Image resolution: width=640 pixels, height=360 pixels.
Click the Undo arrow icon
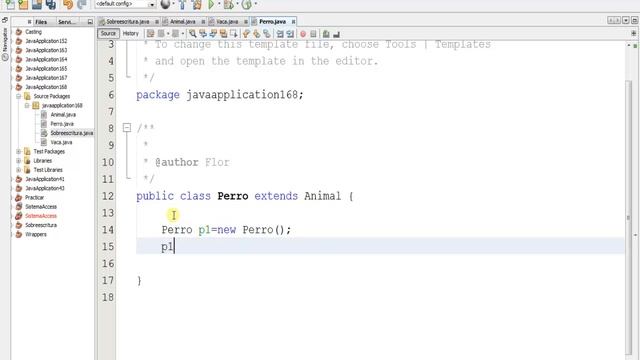click(x=68, y=4)
